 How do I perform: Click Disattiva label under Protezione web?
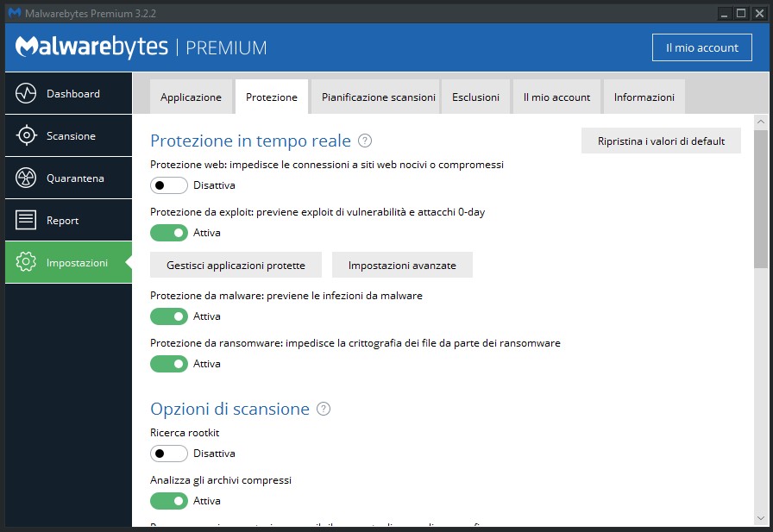coord(214,185)
